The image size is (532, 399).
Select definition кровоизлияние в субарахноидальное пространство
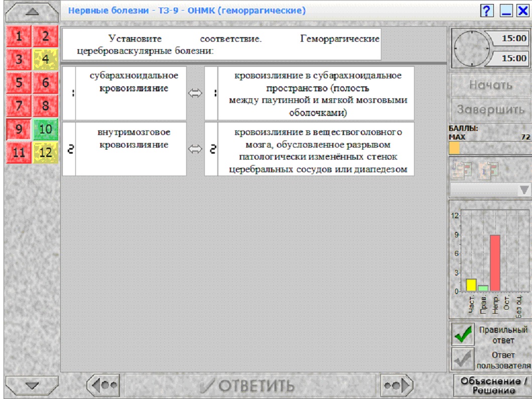click(316, 93)
